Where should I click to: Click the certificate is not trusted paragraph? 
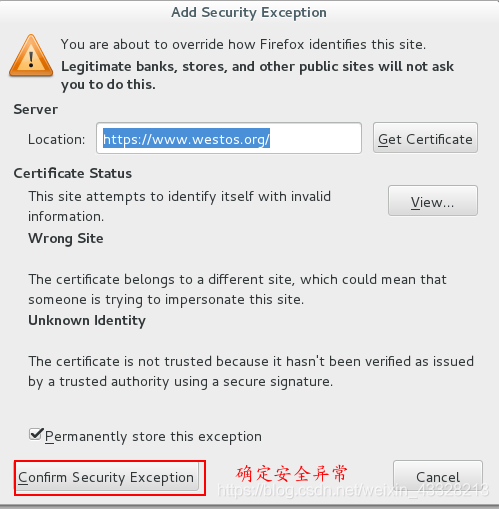[251, 371]
